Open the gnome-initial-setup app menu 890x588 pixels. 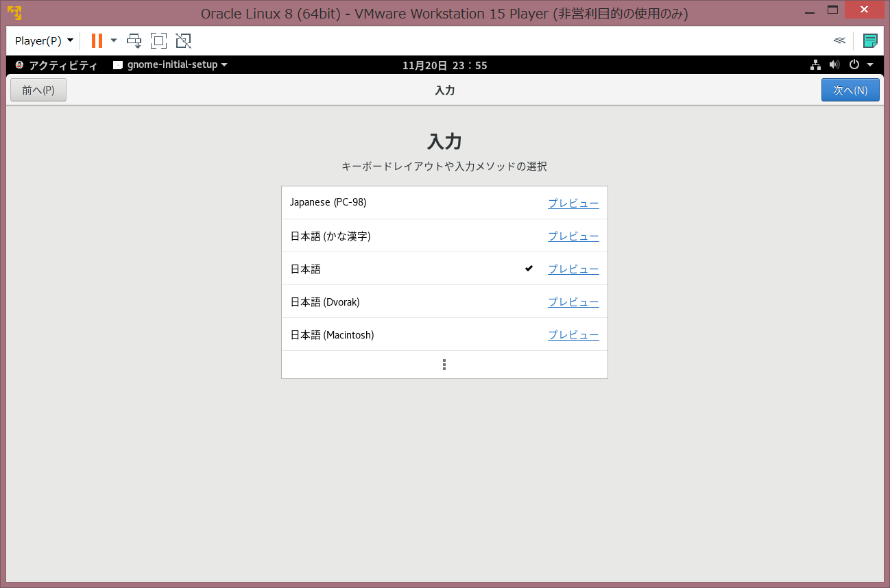point(170,65)
